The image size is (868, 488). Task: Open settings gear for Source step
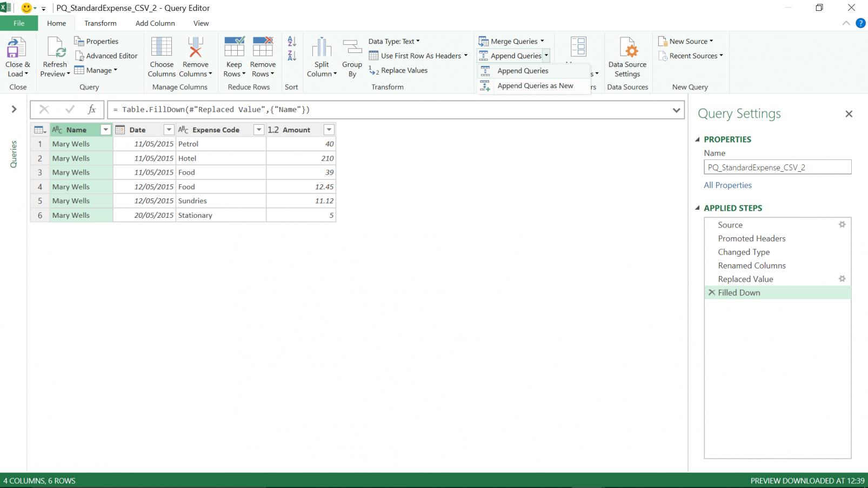click(x=842, y=224)
